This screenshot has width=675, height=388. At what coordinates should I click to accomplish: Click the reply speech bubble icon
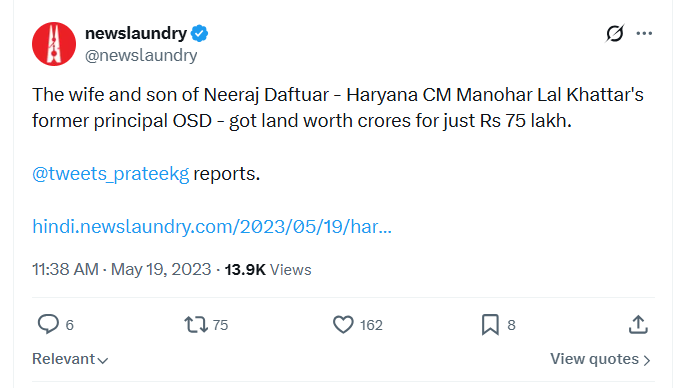pos(48,324)
